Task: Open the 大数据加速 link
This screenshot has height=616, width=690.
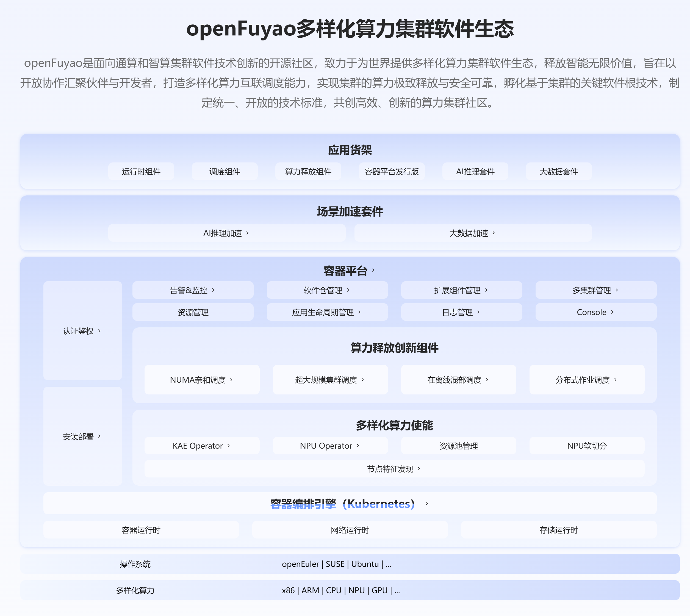Action: point(472,233)
